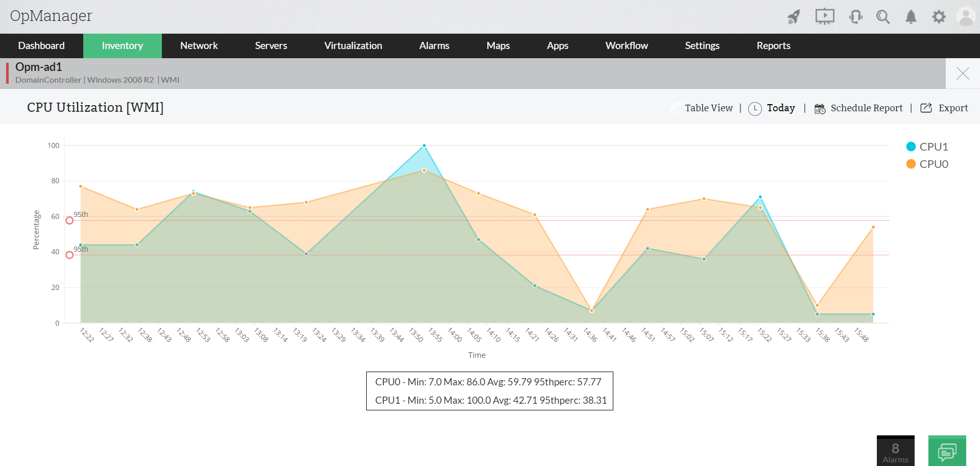Image resolution: width=980 pixels, height=466 pixels.
Task: Click the headset support icon
Action: click(856, 17)
